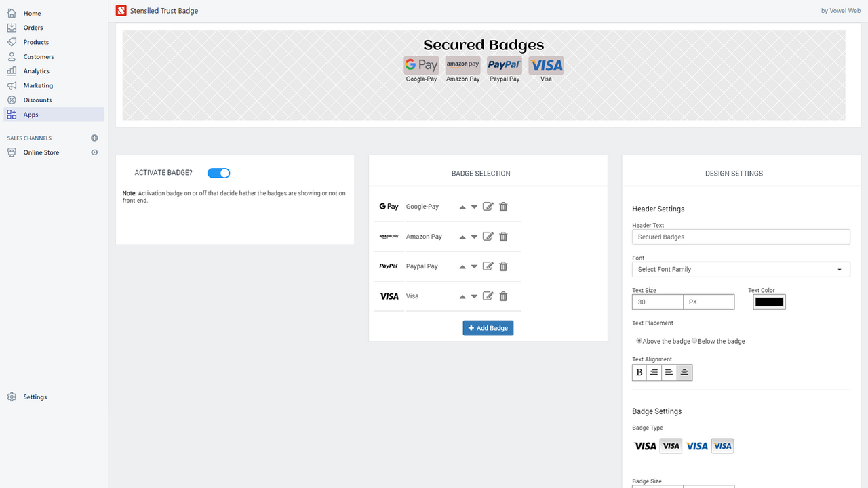Select the Above the badge radio option
This screenshot has height=488, width=868.
click(639, 340)
